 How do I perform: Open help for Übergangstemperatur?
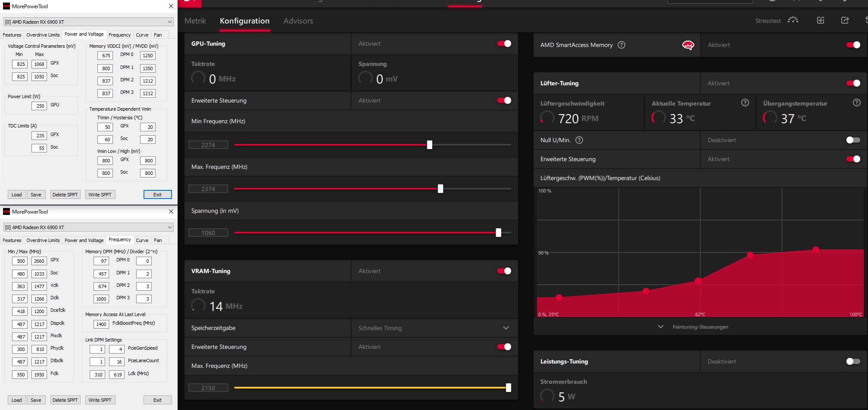click(x=857, y=102)
